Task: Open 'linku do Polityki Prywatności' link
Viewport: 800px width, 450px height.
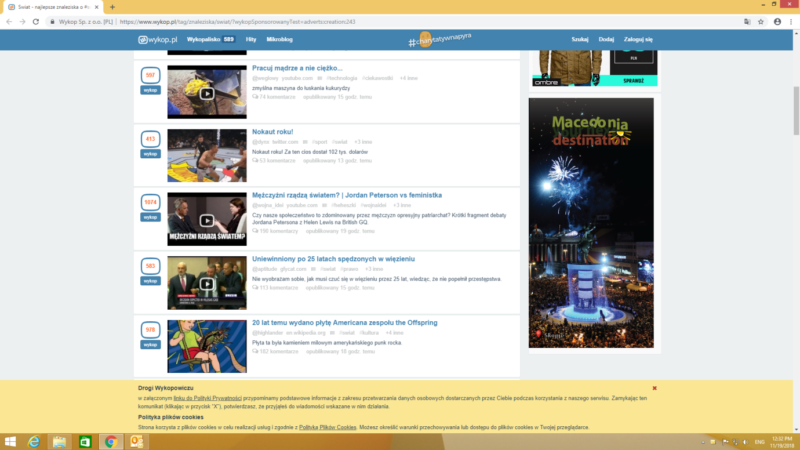Action: (x=207, y=398)
